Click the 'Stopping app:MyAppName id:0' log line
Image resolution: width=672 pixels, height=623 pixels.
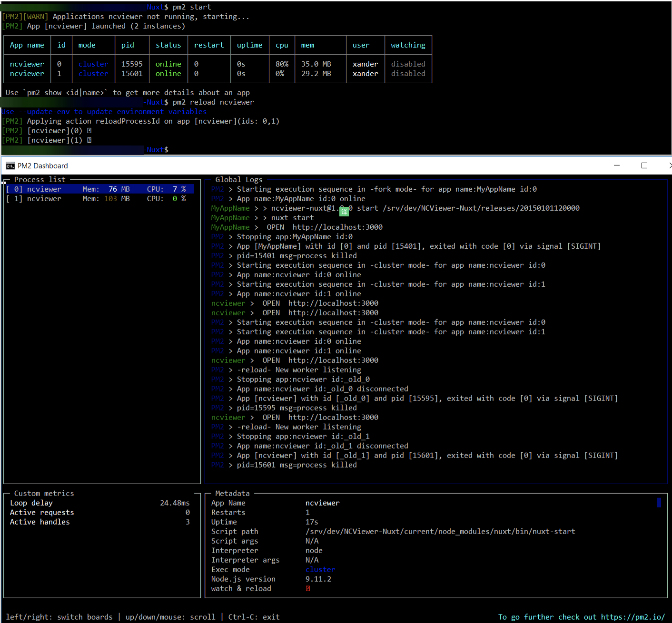pyautogui.click(x=282, y=237)
